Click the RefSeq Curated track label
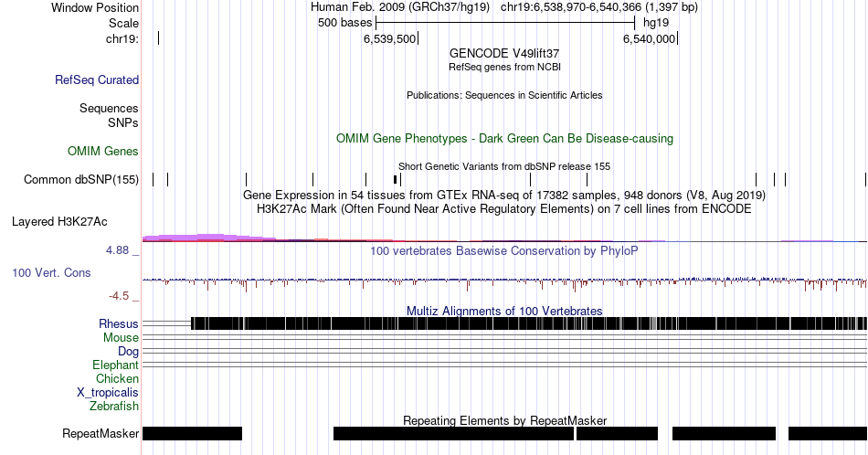 click(x=97, y=79)
